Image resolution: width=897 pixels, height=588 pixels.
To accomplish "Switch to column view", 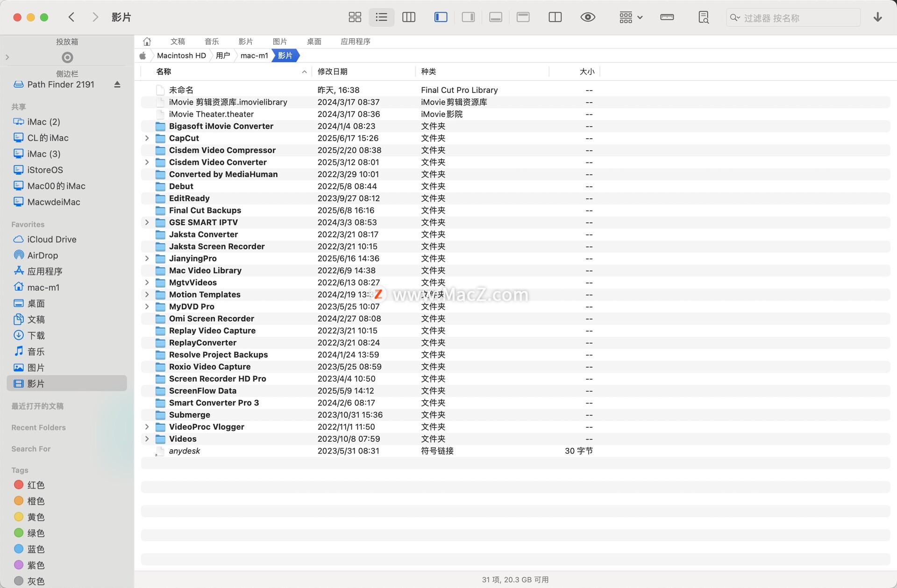I will pos(409,17).
